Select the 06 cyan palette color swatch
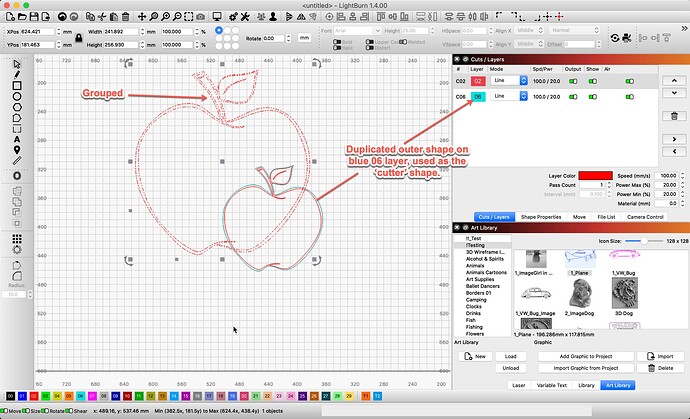The image size is (690, 419). coord(80,396)
